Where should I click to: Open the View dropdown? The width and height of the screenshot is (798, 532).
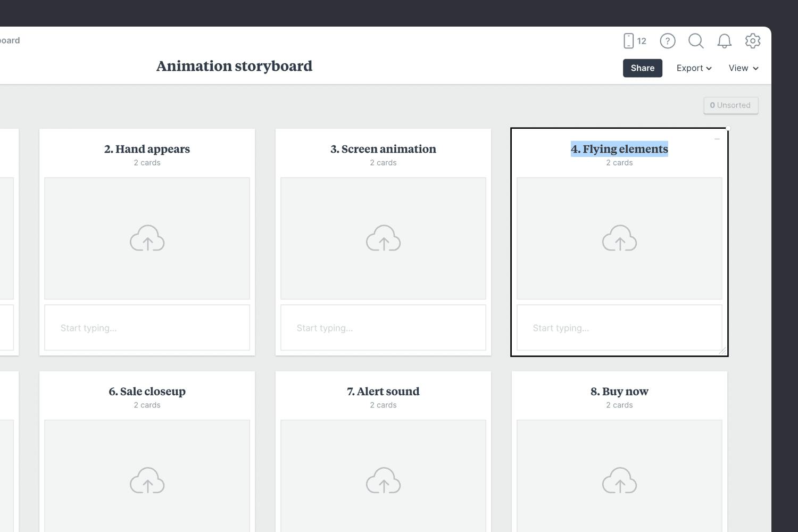coord(743,68)
